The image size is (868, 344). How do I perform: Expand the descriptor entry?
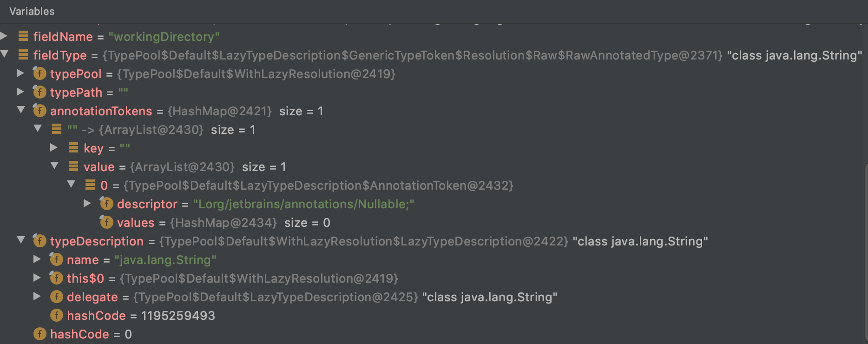[86, 203]
